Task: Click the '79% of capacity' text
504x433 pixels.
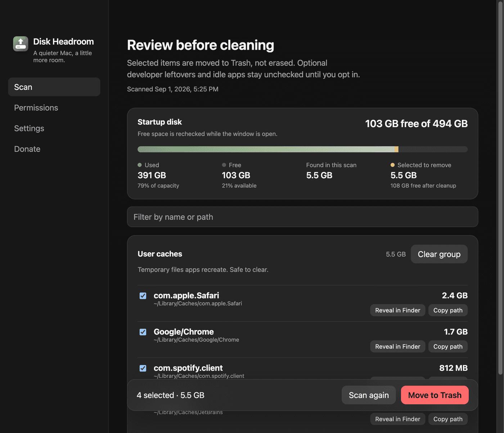Action: click(158, 186)
